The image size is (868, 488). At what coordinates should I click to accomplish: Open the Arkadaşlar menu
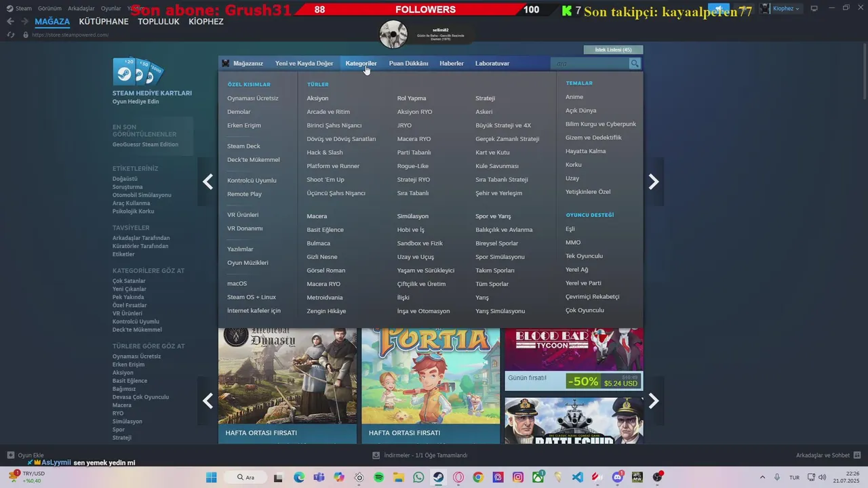(81, 8)
